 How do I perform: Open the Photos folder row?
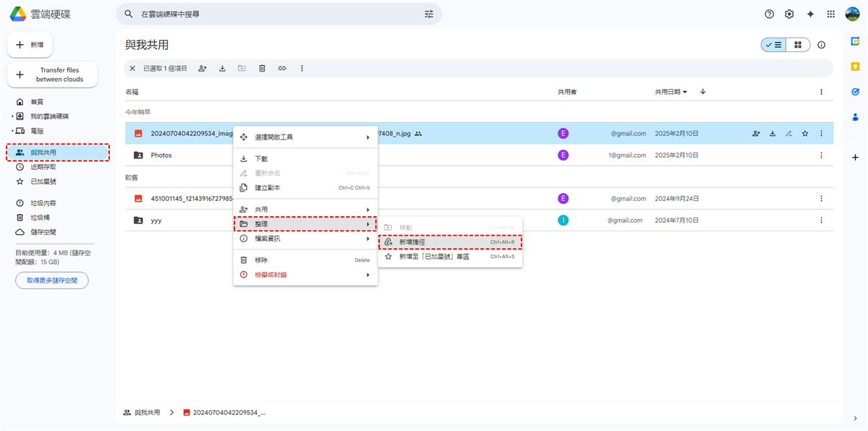click(x=161, y=155)
